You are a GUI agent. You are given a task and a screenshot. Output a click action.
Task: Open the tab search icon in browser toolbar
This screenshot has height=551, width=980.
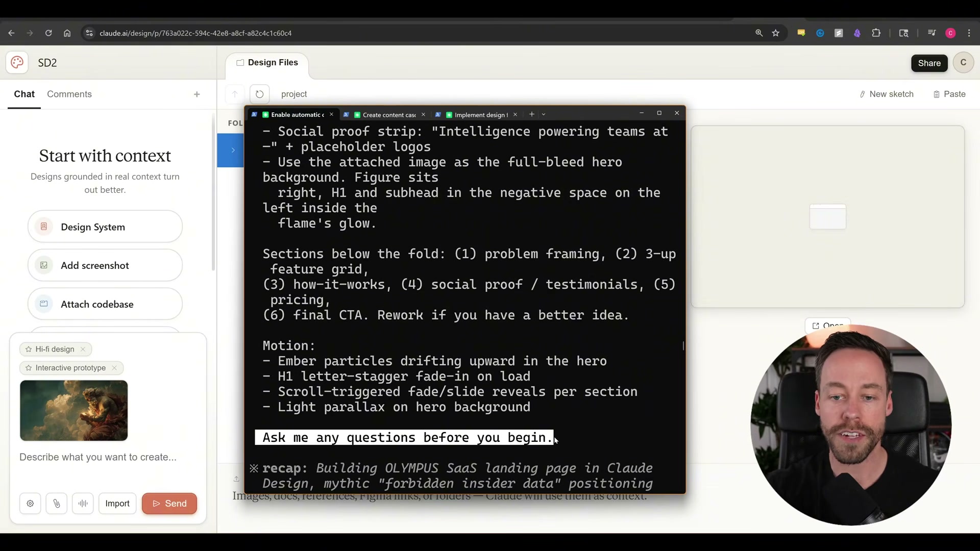[903, 33]
